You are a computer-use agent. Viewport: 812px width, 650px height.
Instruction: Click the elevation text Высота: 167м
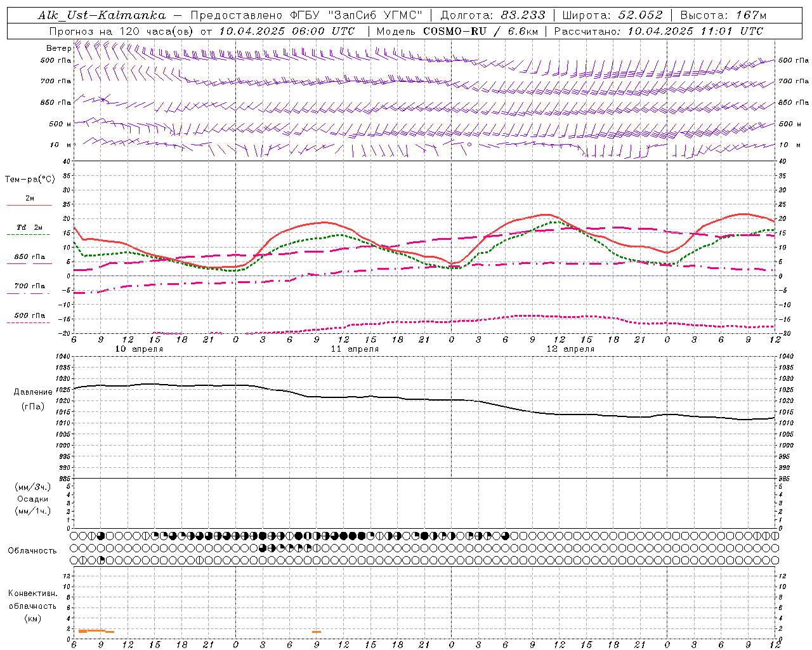pos(723,15)
